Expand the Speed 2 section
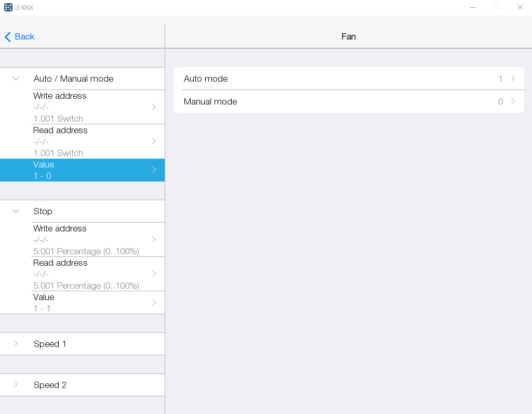Image resolution: width=532 pixels, height=414 pixels. (x=16, y=385)
